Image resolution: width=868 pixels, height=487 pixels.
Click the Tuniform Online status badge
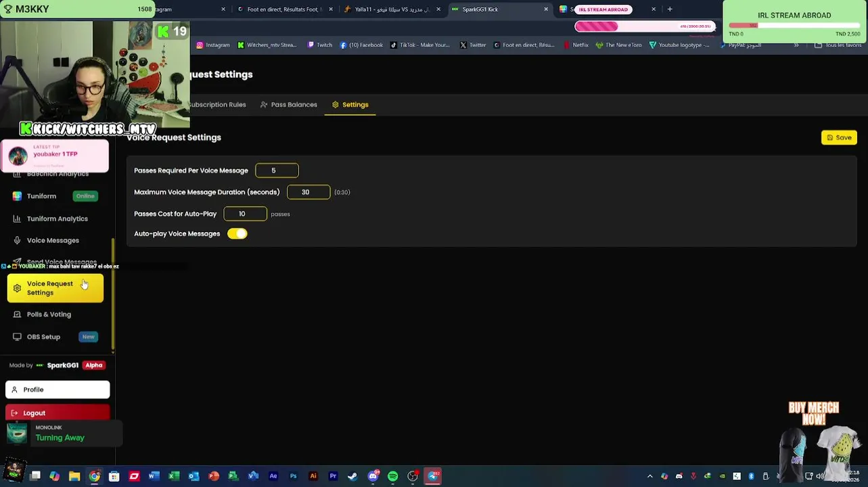[85, 196]
